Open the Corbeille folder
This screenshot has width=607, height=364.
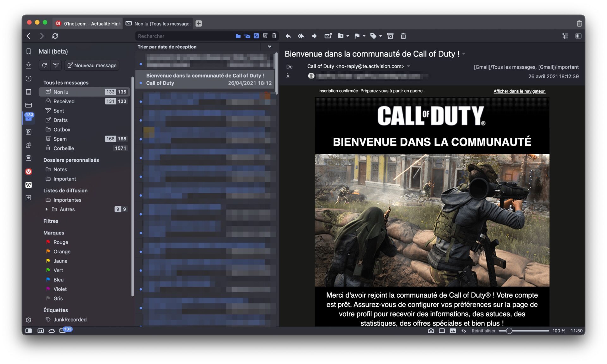click(84, 148)
